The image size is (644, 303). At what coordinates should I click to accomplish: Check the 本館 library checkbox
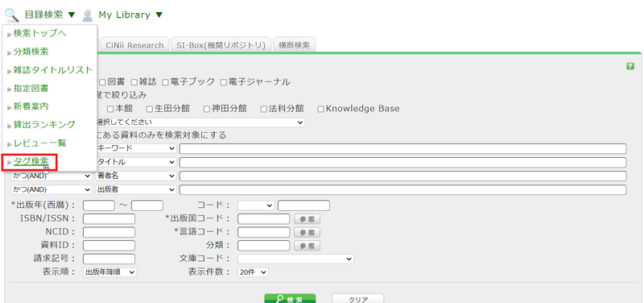tap(110, 110)
